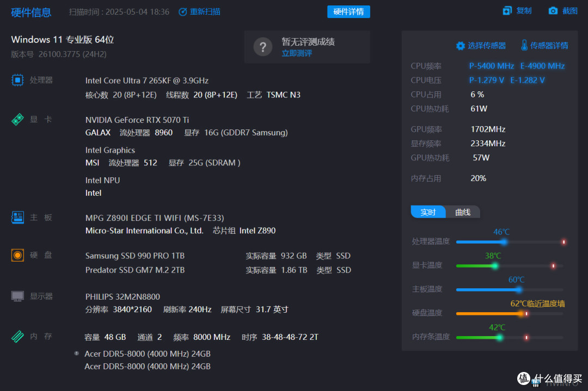Click the 主板温度 60℃ slider handle
Image resolution: width=588 pixels, height=391 pixels.
[519, 289]
